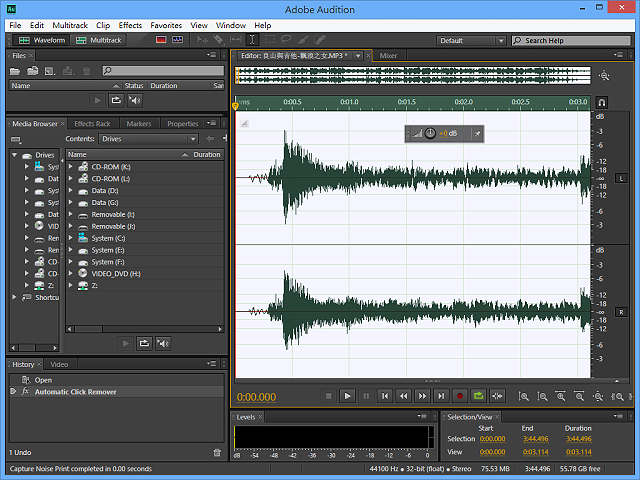Toggle Skip Selection button
This screenshot has width=640, height=480.
[x=497, y=396]
